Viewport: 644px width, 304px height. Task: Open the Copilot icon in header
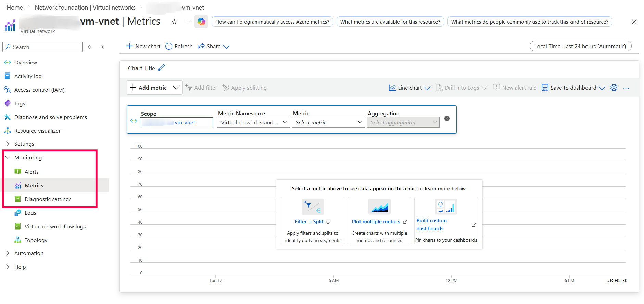pos(201,22)
